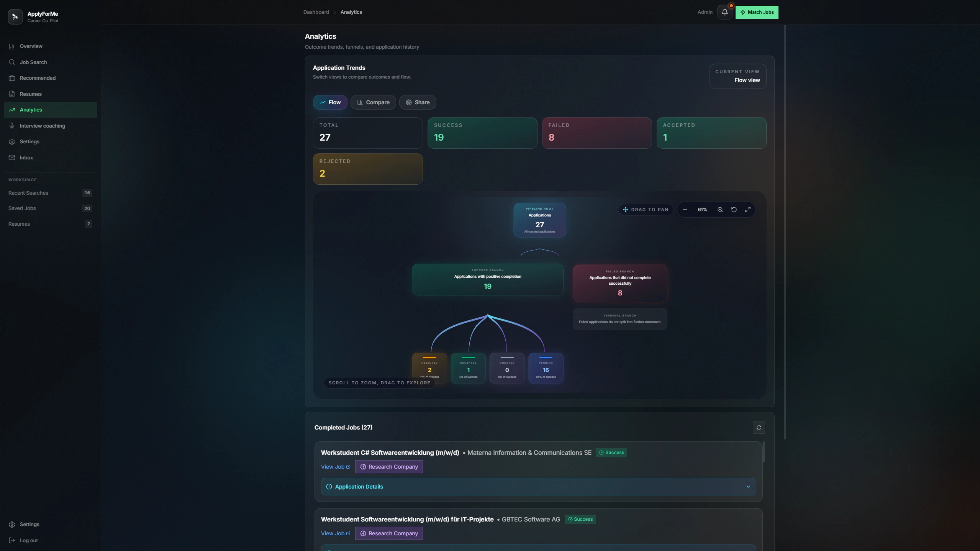
Task: Switch to the Share view
Action: click(418, 102)
